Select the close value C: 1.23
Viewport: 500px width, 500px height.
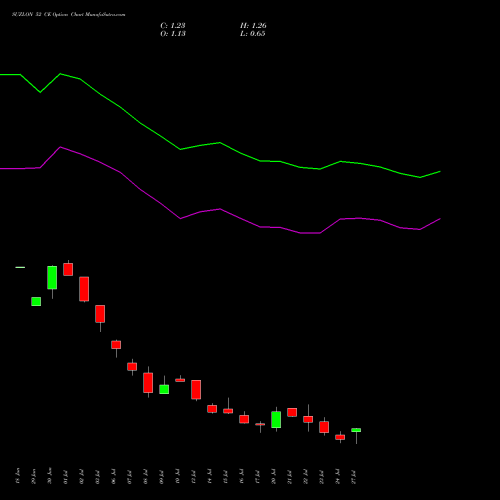click(173, 26)
